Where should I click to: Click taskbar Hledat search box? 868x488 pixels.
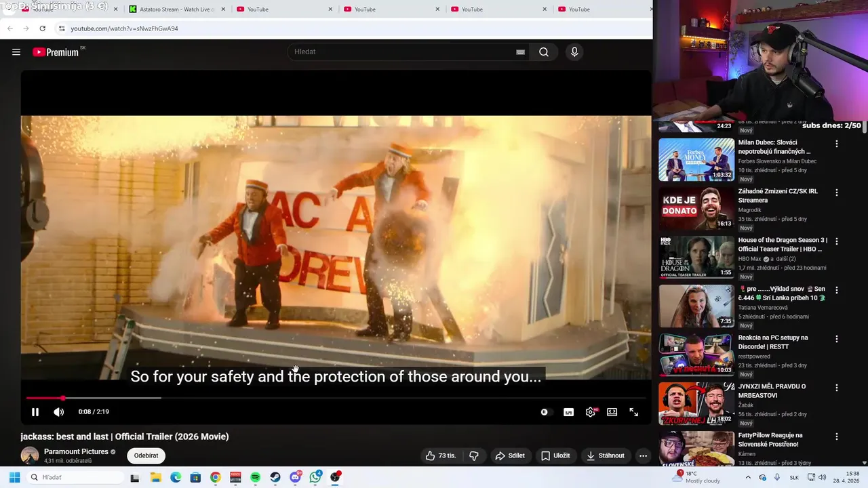75,477
